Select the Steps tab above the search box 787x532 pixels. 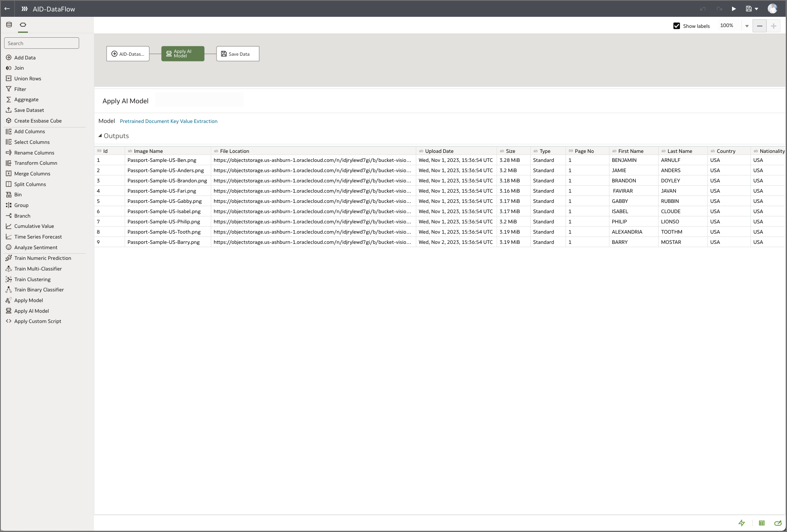pos(23,25)
